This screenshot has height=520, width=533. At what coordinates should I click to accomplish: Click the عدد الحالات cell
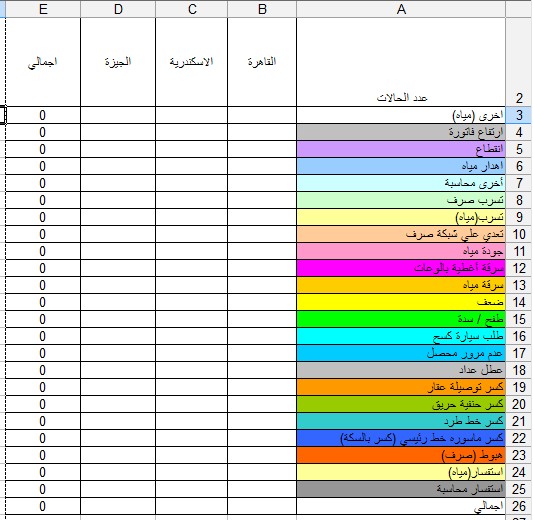tap(401, 62)
